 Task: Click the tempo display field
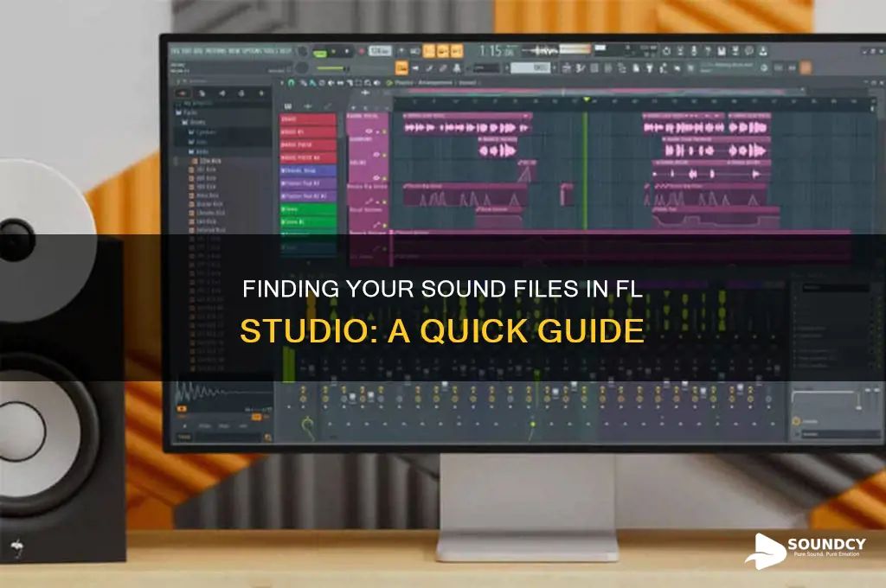click(x=380, y=51)
